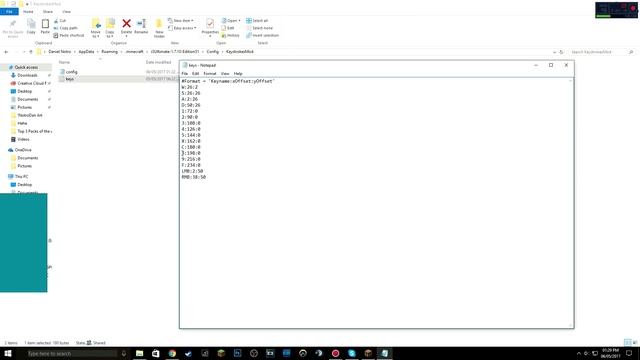This screenshot has height=360, width=640.
Task: Open File Explorer from the taskbar
Action: pos(140,353)
